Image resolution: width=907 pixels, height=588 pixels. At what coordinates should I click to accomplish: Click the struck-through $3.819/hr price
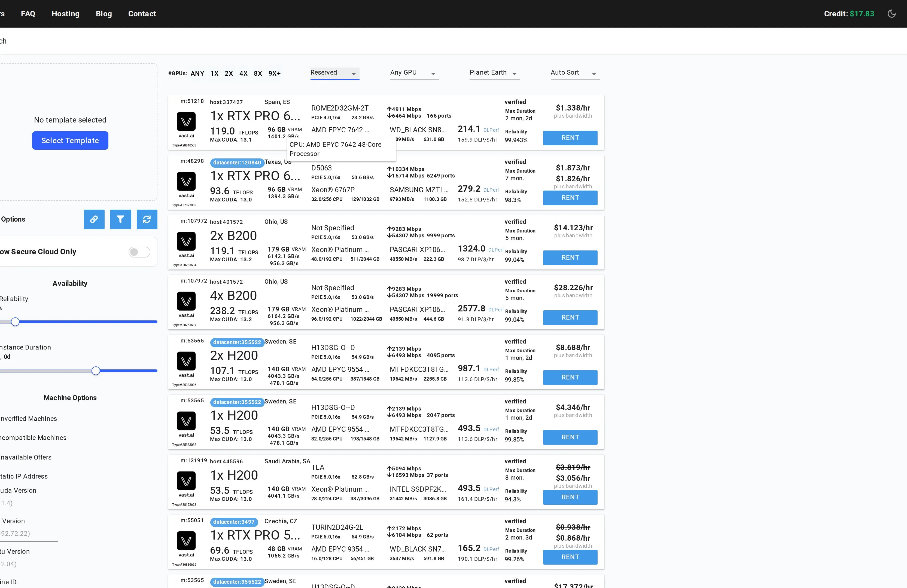tap(573, 467)
